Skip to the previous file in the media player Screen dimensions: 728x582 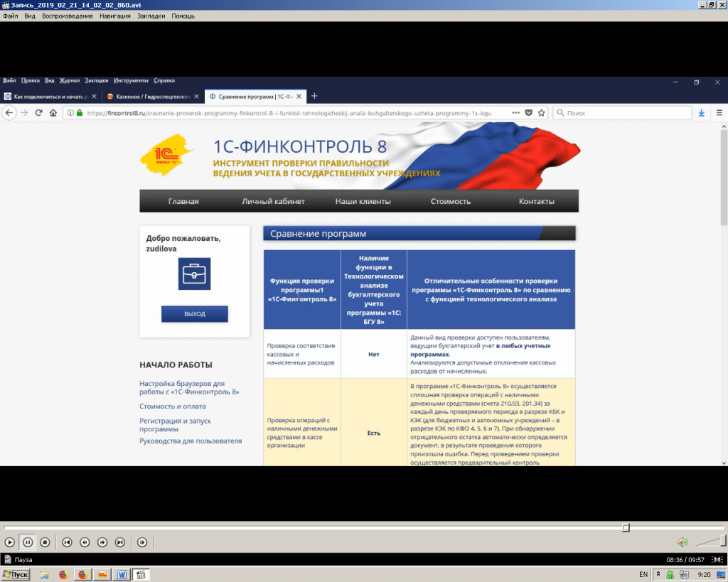[x=67, y=542]
